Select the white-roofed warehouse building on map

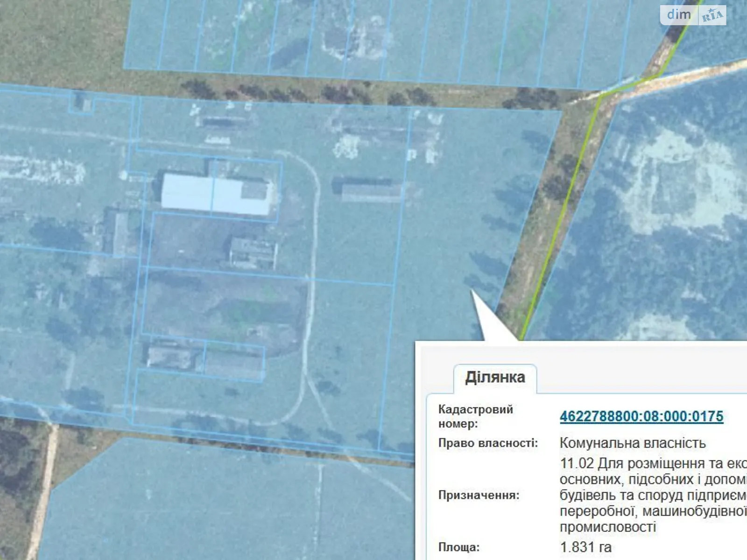coord(215,194)
